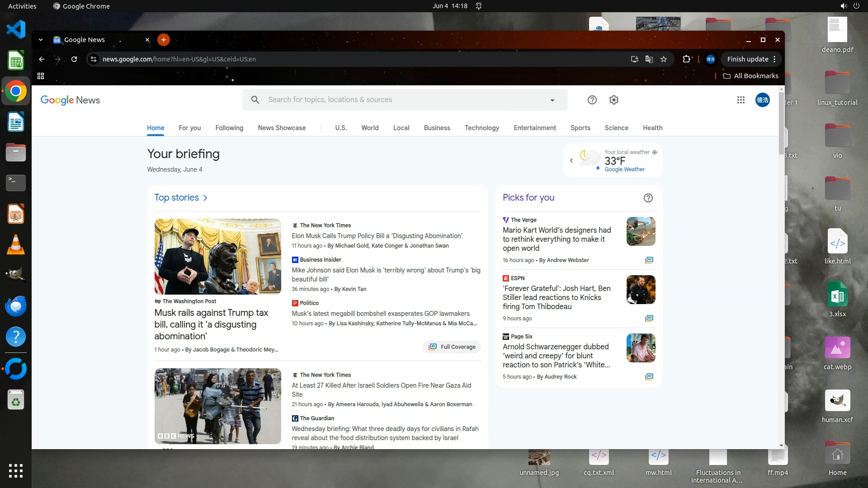Open the Google apps grid

point(741,100)
